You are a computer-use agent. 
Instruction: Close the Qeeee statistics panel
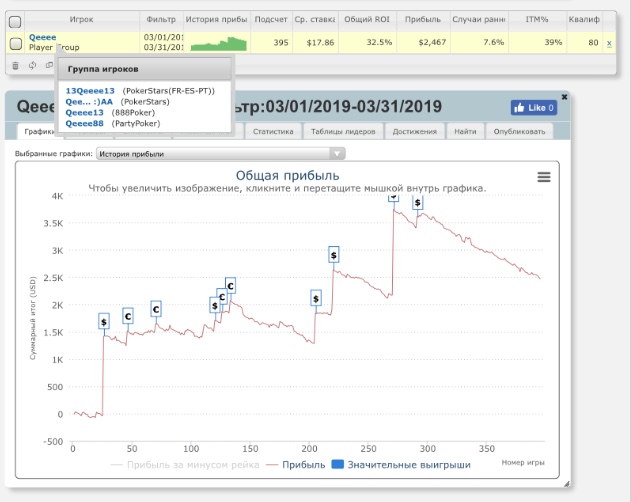(x=564, y=97)
